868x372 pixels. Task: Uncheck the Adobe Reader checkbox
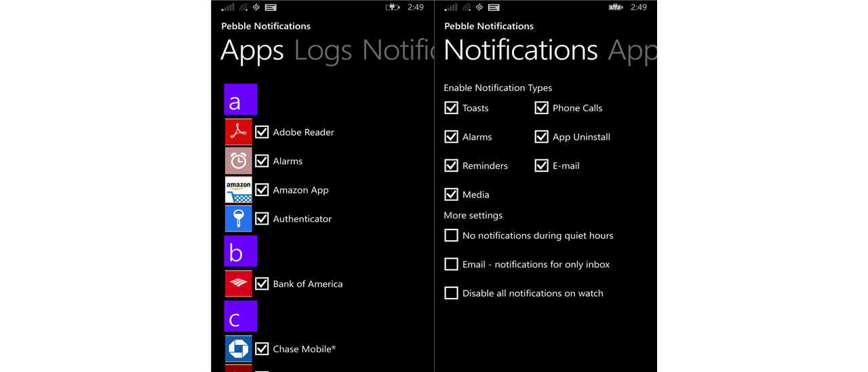pyautogui.click(x=262, y=132)
